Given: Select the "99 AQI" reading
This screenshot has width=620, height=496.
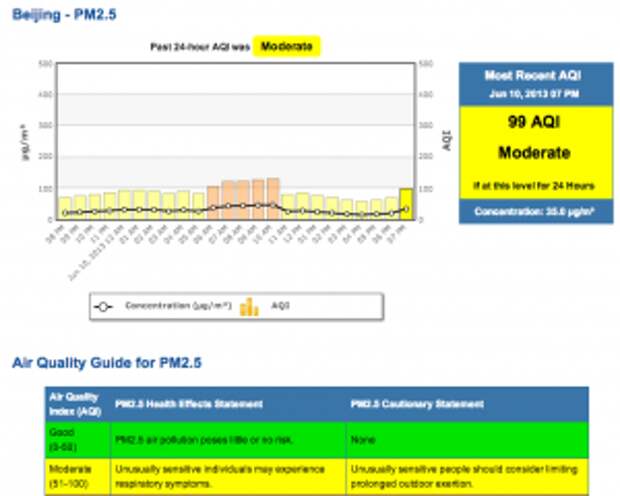Looking at the screenshot, I should [534, 122].
